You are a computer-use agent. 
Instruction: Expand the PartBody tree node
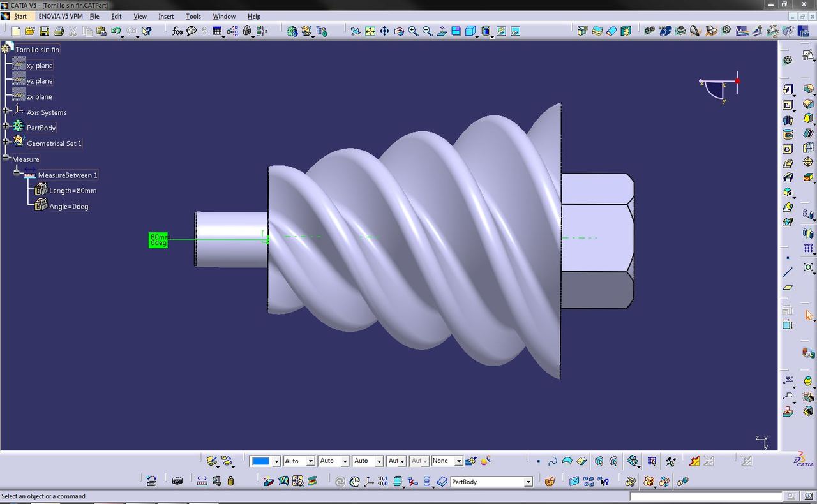click(6, 126)
